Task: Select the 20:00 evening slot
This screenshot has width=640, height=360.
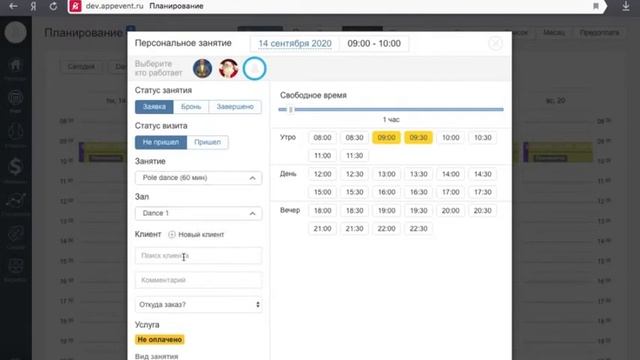Action: pos(451,211)
